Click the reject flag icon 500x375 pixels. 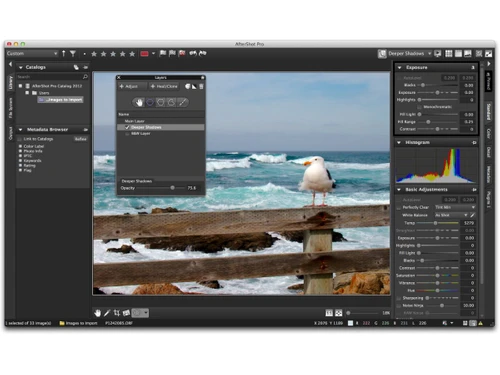click(x=182, y=53)
